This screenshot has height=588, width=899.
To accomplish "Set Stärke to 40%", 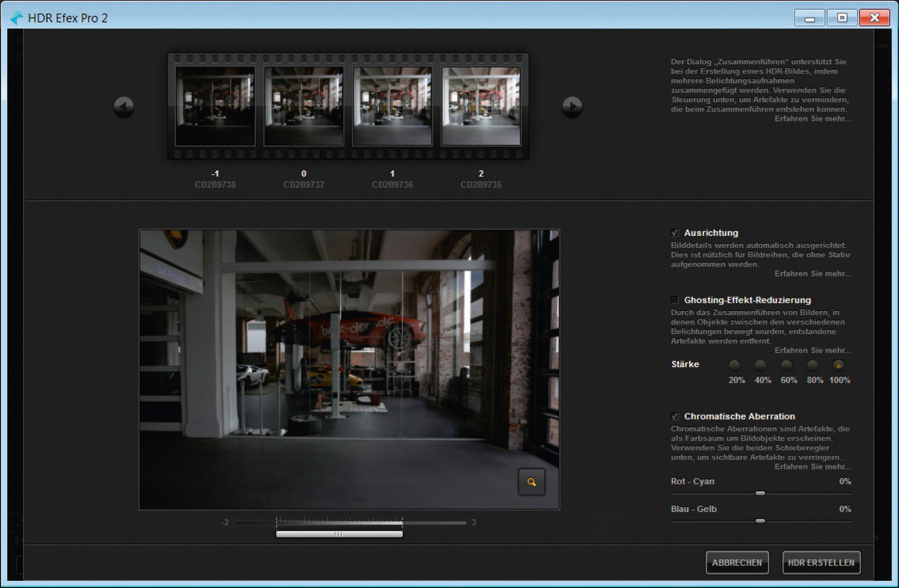I will [x=760, y=365].
